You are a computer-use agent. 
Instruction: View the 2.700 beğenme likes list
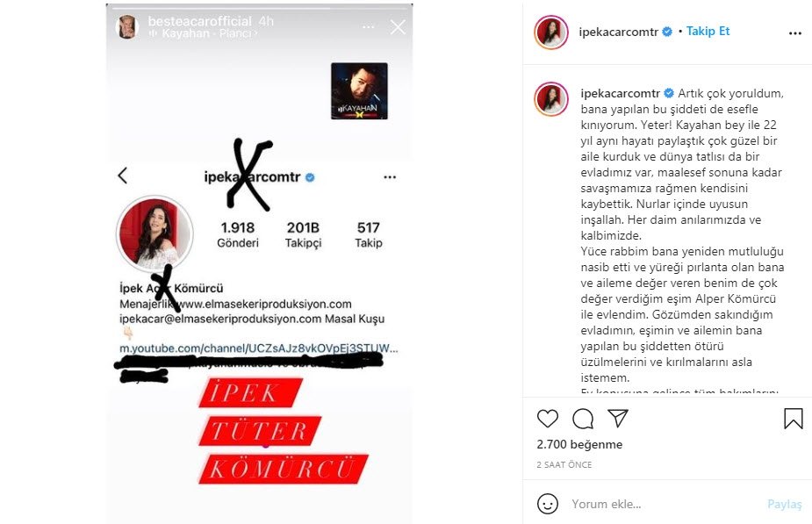579,444
